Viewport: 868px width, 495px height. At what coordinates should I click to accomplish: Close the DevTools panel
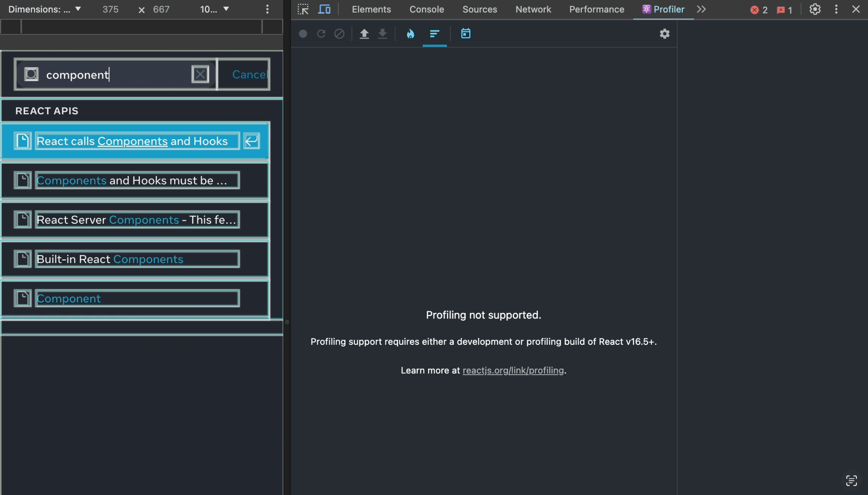856,9
